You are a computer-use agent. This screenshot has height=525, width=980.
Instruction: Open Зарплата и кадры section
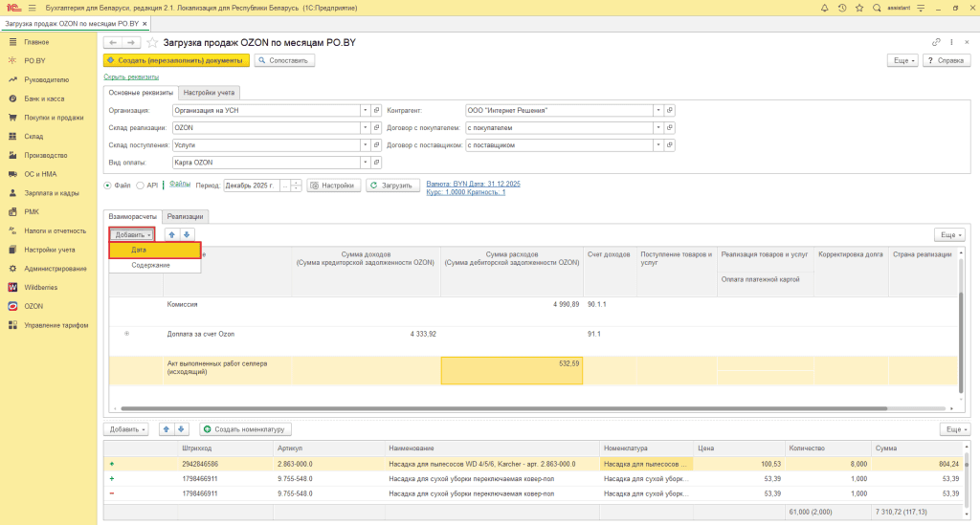(52, 193)
